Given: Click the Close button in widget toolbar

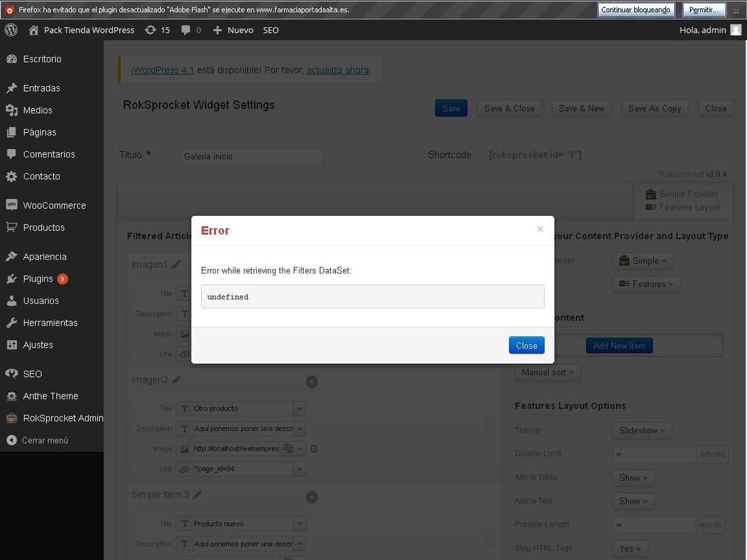Looking at the screenshot, I should coord(716,108).
